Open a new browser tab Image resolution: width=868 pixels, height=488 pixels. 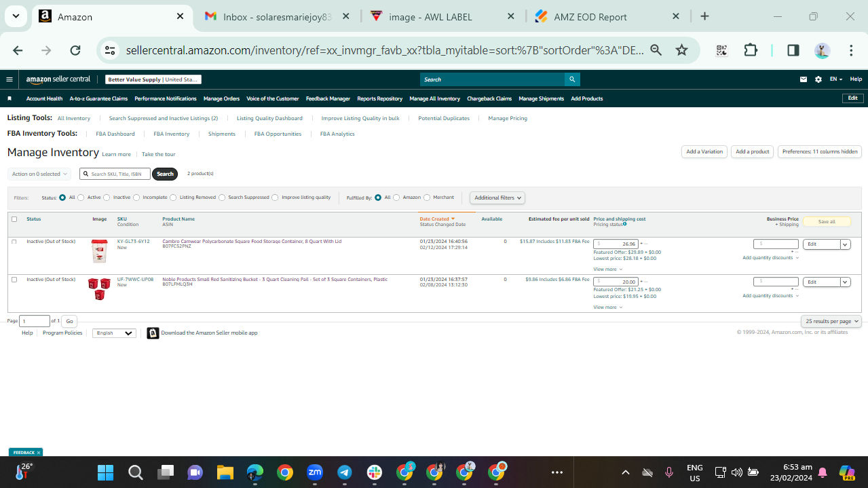click(704, 16)
